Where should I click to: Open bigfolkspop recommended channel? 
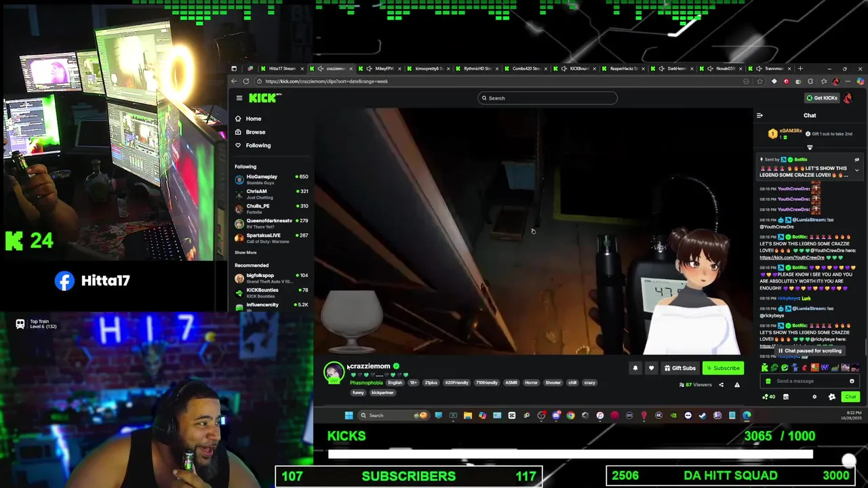coord(271,278)
